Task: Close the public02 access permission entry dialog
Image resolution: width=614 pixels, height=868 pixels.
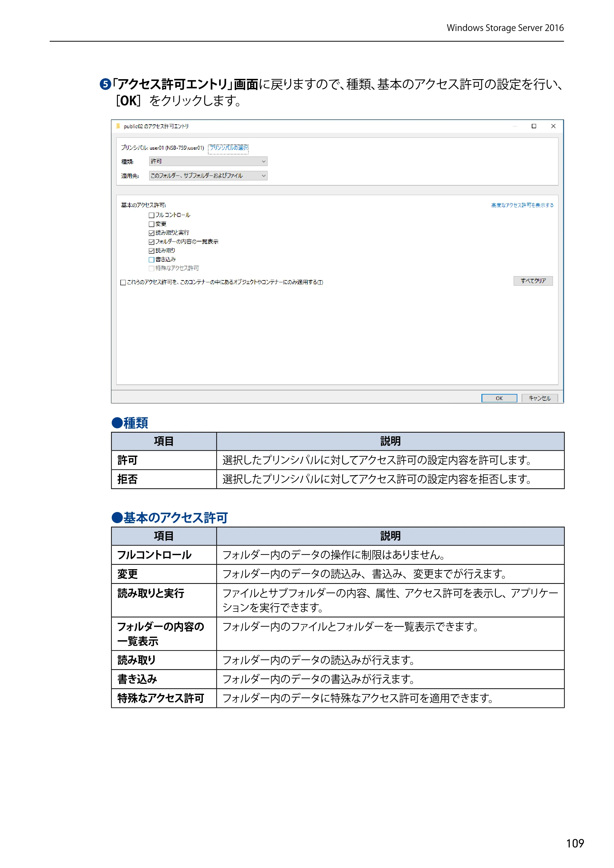Action: click(553, 126)
